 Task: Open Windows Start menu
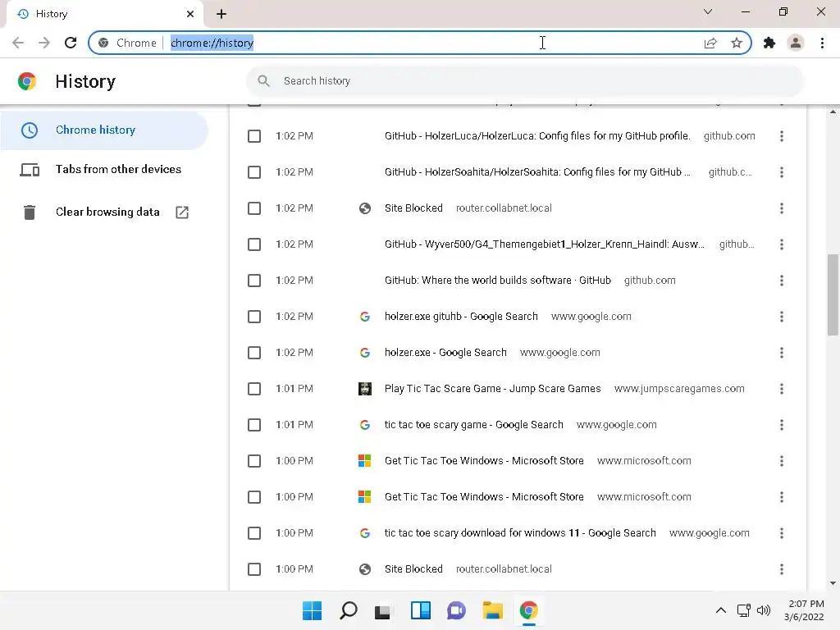point(312,610)
